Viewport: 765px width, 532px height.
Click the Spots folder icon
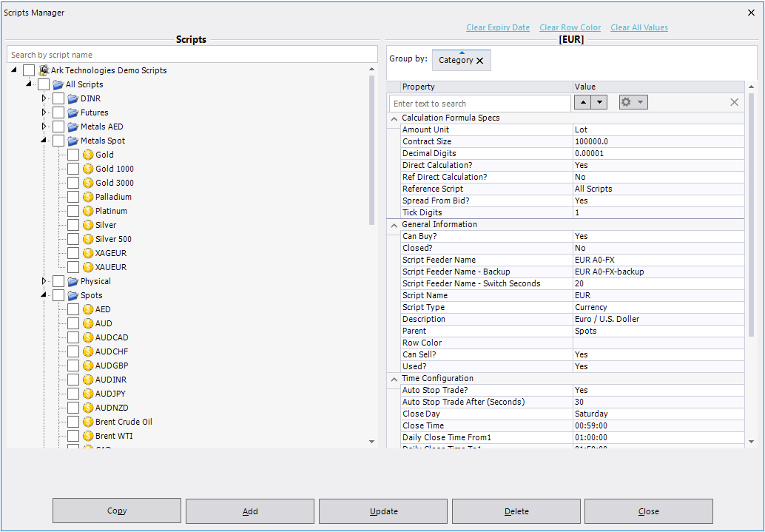click(x=72, y=294)
